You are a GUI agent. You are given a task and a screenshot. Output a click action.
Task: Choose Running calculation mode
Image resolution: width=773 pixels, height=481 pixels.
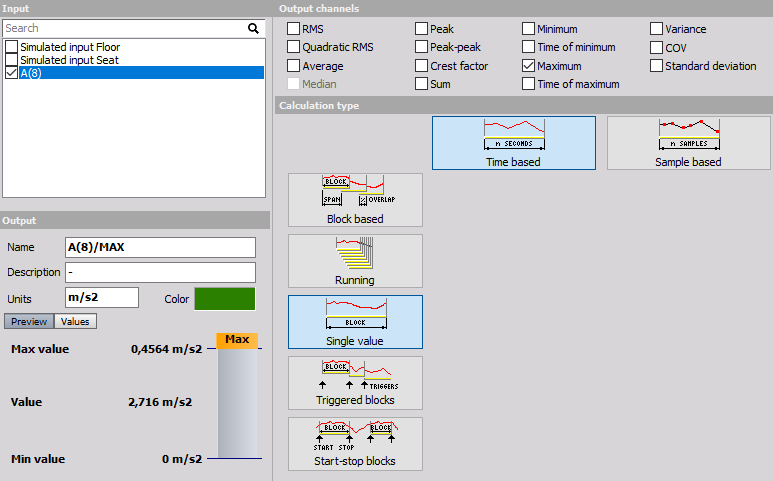(355, 261)
